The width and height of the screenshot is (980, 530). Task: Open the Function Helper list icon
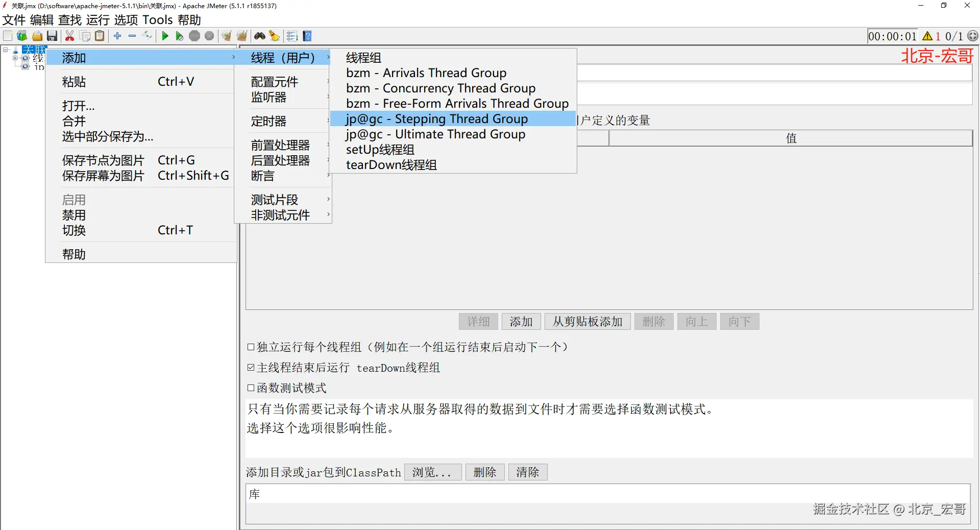click(x=292, y=36)
